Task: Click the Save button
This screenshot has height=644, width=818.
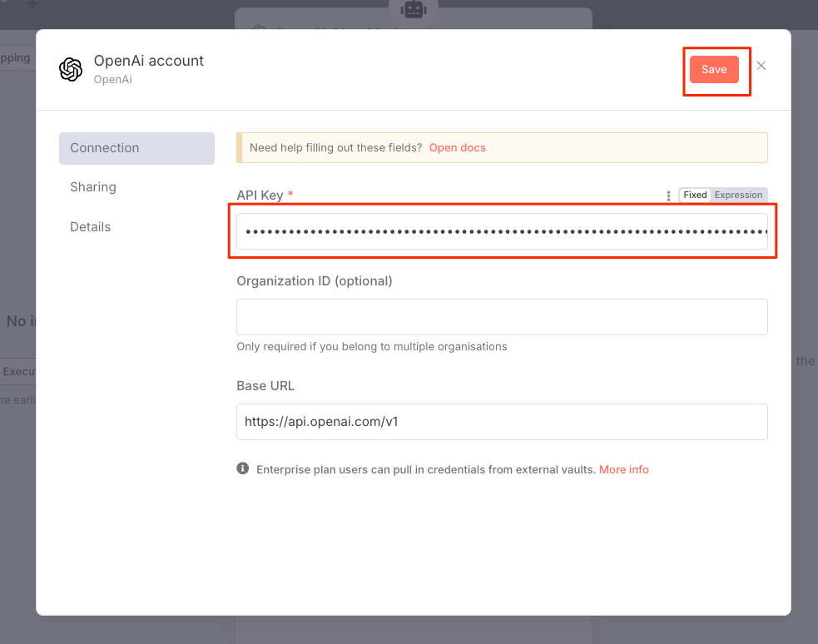Action: pos(714,69)
